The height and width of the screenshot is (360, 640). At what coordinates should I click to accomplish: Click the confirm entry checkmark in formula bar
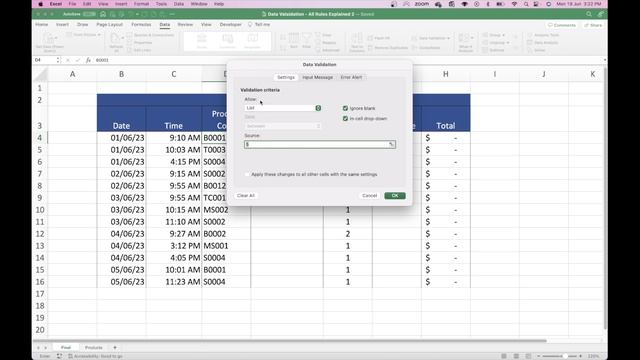pos(78,60)
